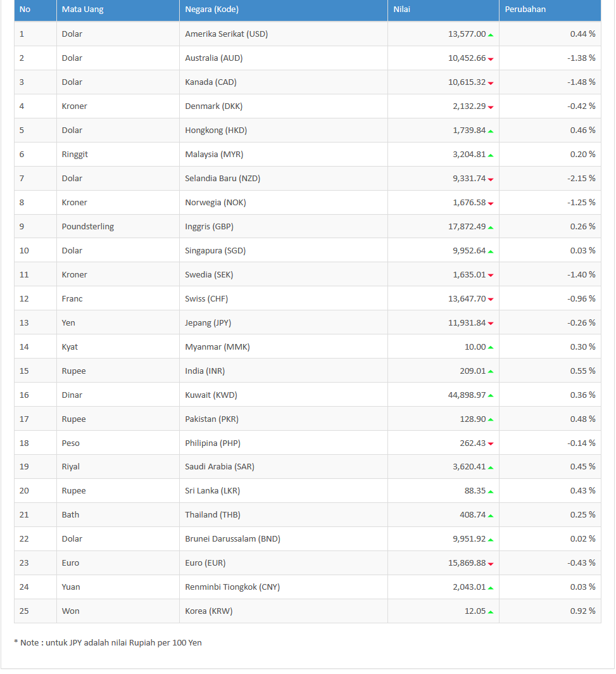Click the red down arrow next to 10,615.32

click(491, 83)
